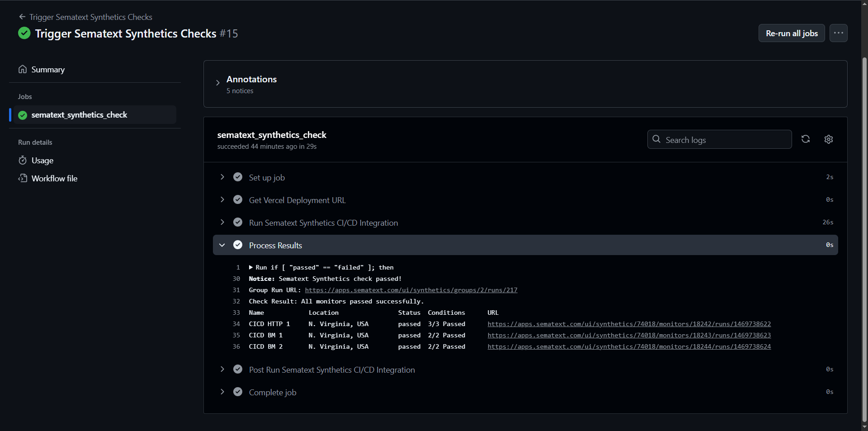Open the CICD BM 1 monitor run link
The height and width of the screenshot is (431, 868).
[629, 335]
